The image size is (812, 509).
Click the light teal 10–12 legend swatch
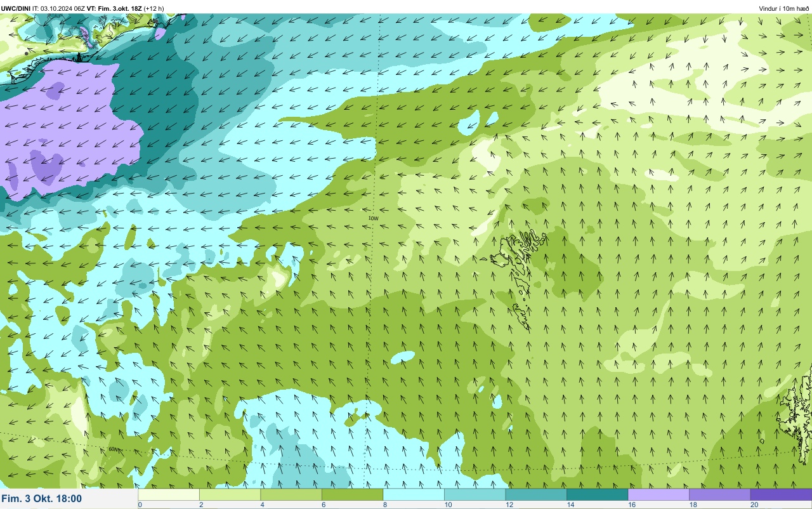pyautogui.click(x=475, y=494)
